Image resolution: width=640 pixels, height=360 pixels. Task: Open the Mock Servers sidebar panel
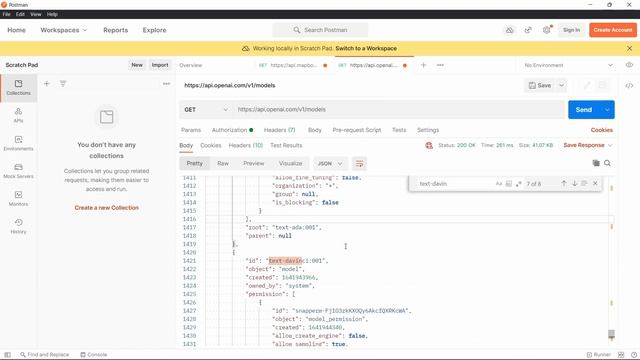click(x=18, y=171)
